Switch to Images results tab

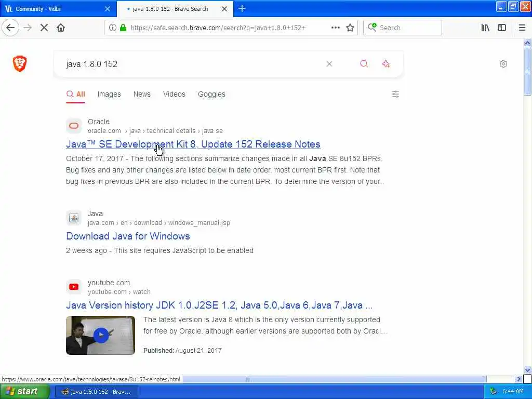point(109,95)
